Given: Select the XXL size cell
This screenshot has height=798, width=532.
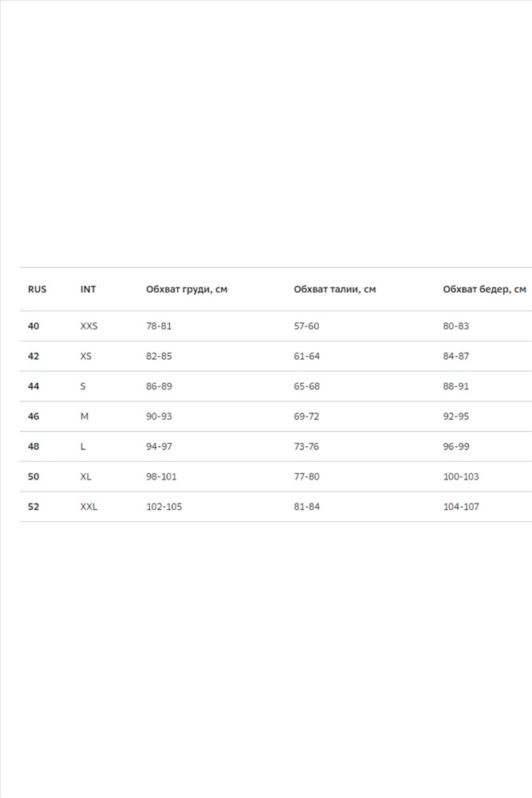Looking at the screenshot, I should click(x=89, y=507).
